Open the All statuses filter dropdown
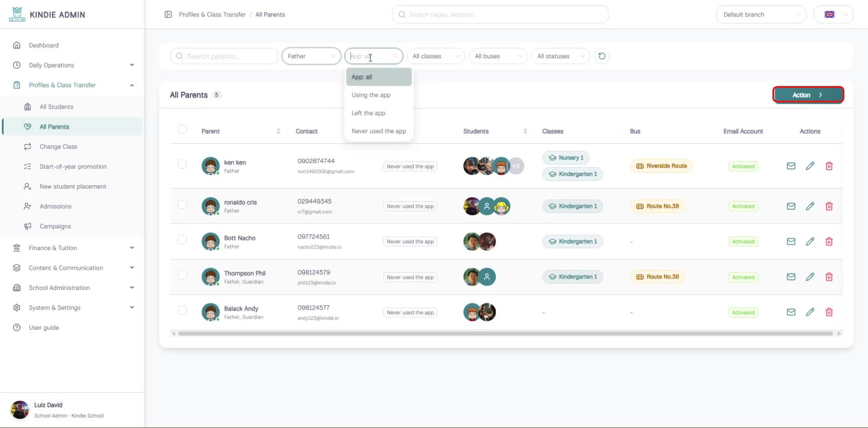Image resolution: width=868 pixels, height=428 pixels. [x=561, y=56]
